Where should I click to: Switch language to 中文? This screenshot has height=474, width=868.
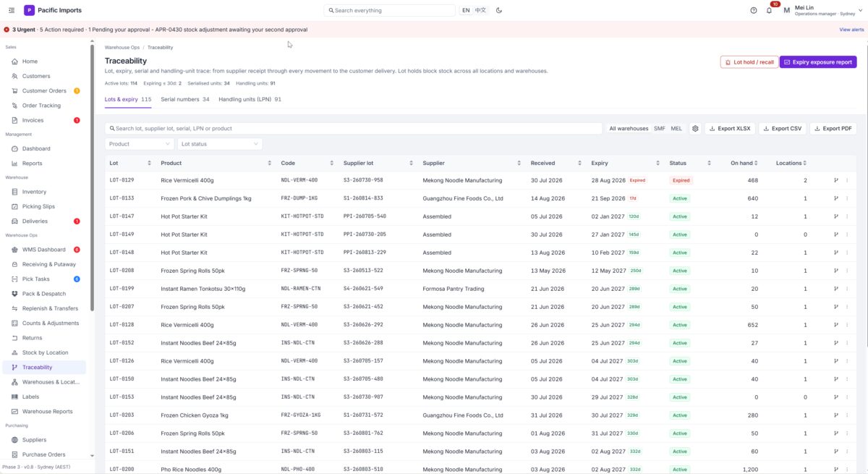point(480,10)
